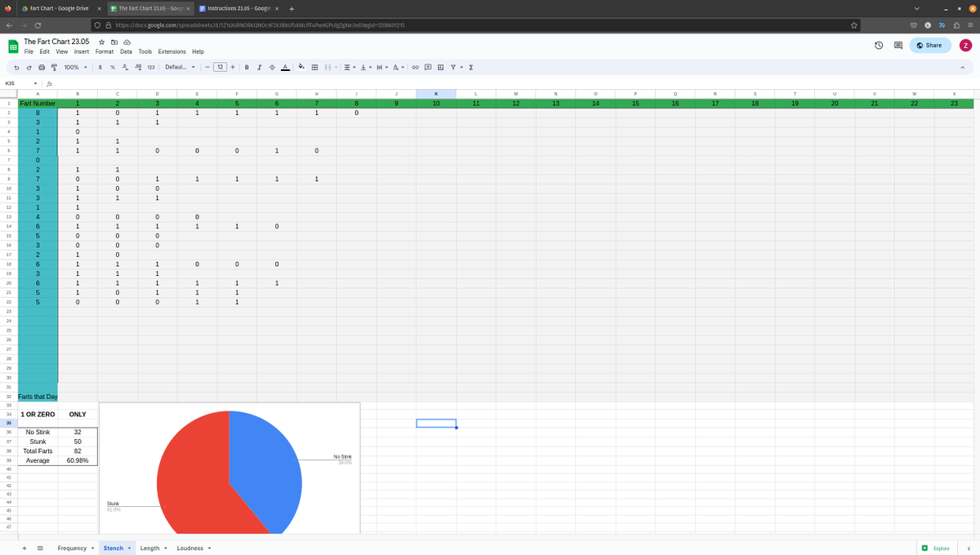This screenshot has width=980, height=555.
Task: Open the Z account avatar
Action: [x=965, y=45]
